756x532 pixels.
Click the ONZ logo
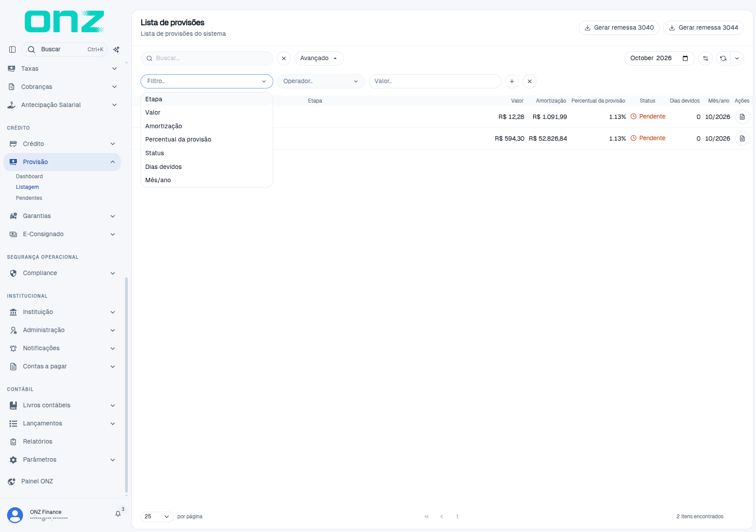[x=65, y=22]
